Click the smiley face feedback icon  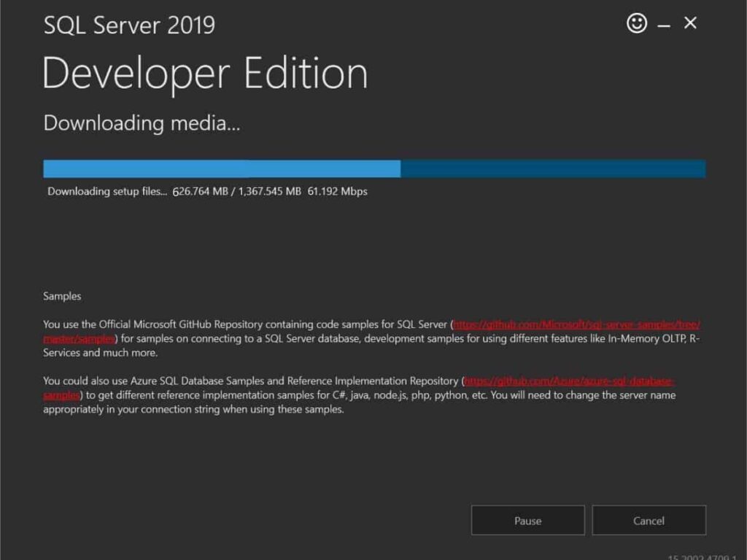(x=636, y=23)
